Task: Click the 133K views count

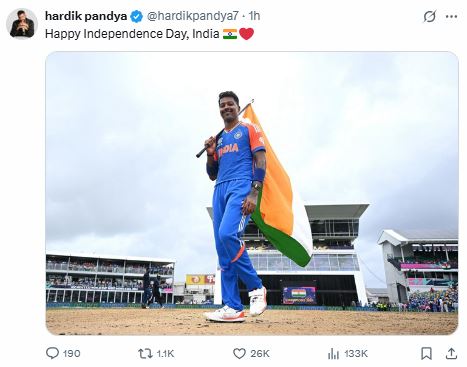Action: pos(356,353)
